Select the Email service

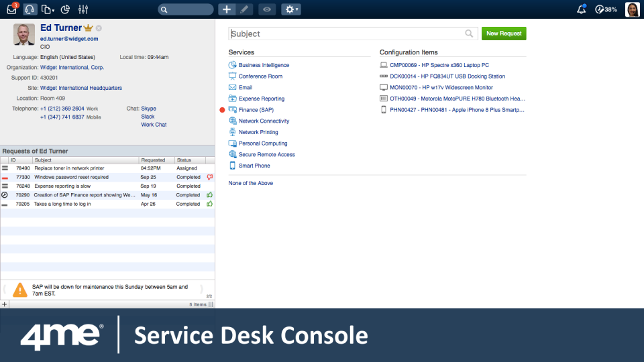(246, 87)
